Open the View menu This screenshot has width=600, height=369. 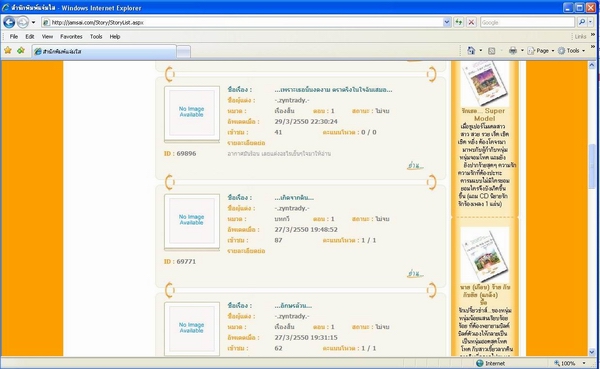(x=47, y=37)
